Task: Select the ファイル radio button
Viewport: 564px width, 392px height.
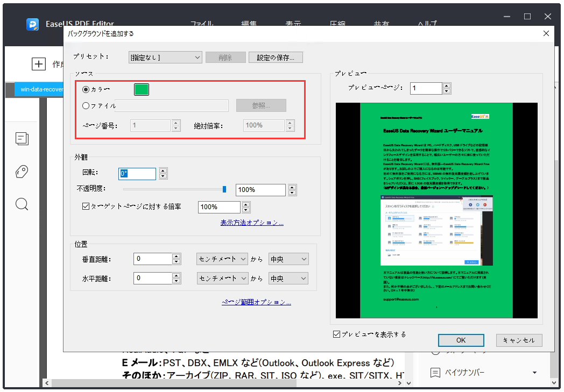Action: click(86, 105)
